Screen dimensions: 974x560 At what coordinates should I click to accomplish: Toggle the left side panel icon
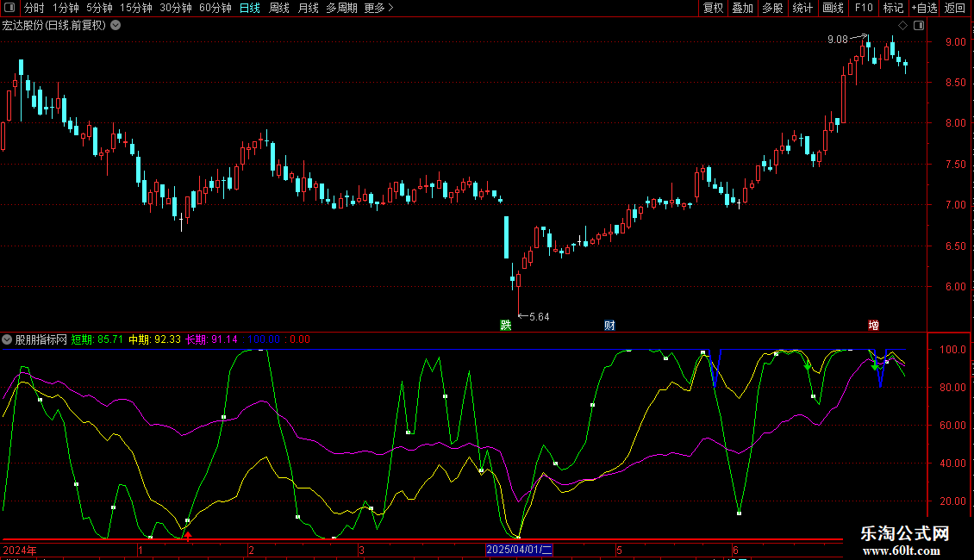(9, 9)
